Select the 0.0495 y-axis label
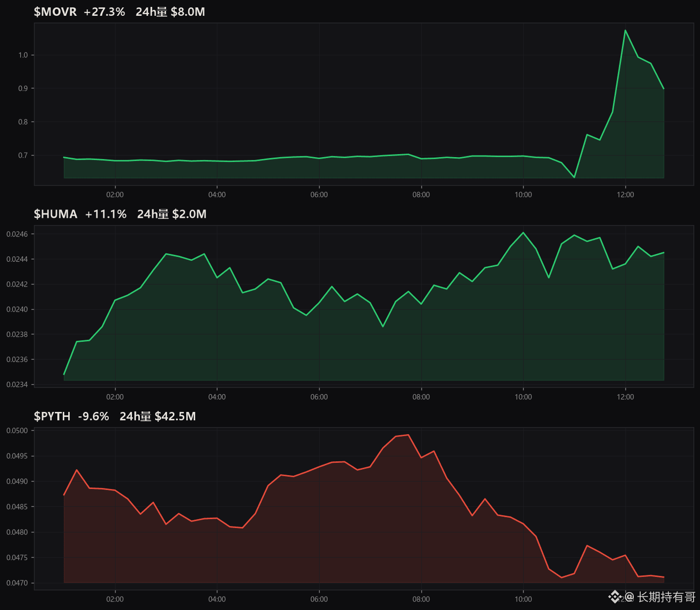Screen dimensions: 700x610 click(17, 456)
